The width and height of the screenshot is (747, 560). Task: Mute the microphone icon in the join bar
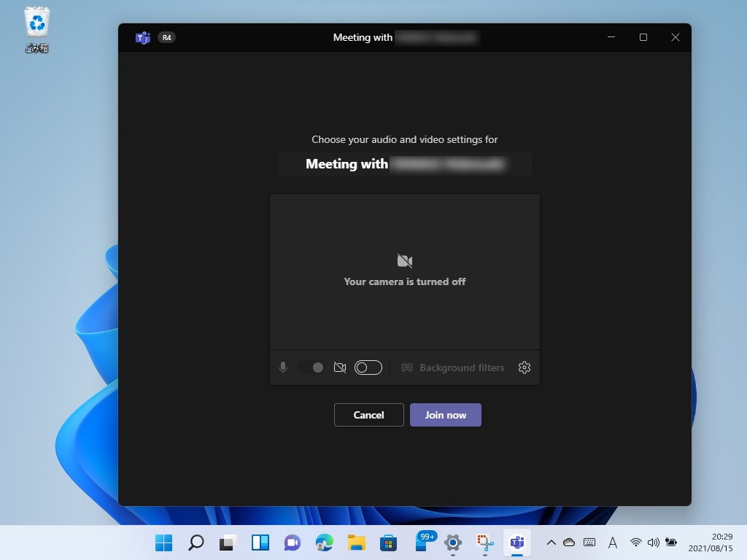pyautogui.click(x=283, y=367)
